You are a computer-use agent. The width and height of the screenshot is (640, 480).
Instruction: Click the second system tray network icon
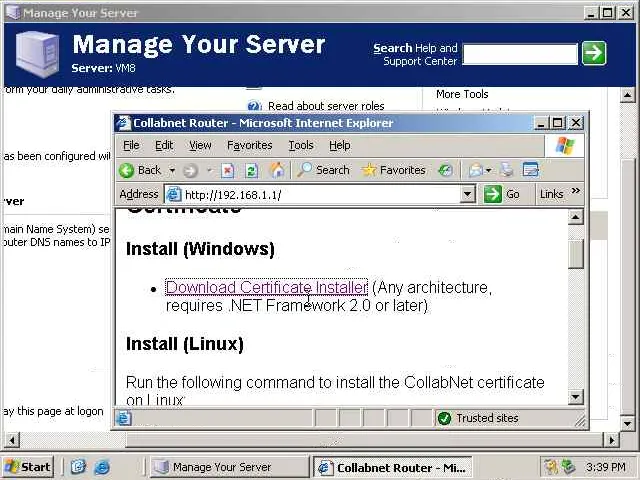[568, 467]
